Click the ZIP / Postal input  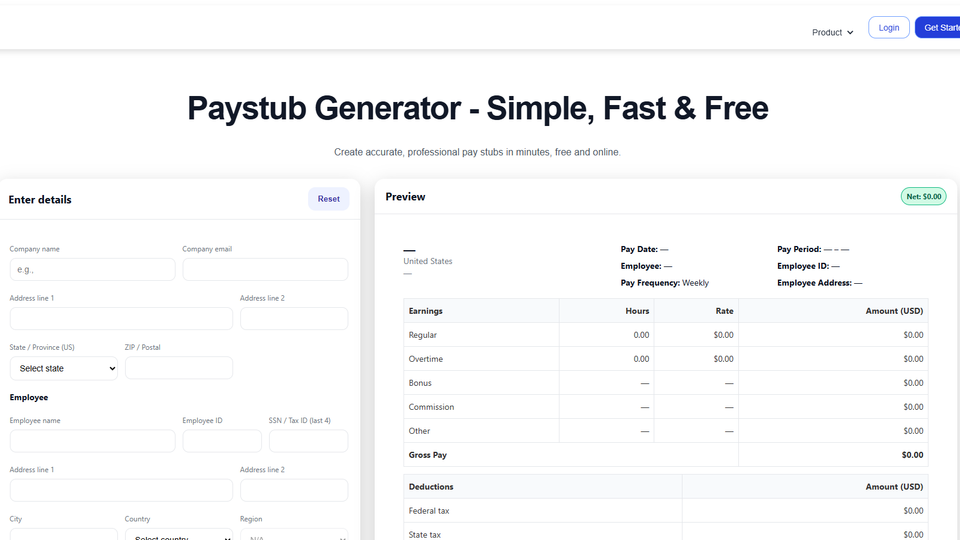coord(179,368)
